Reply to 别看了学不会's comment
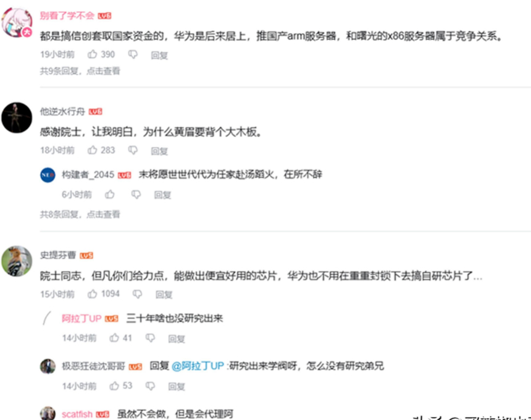 (x=159, y=55)
